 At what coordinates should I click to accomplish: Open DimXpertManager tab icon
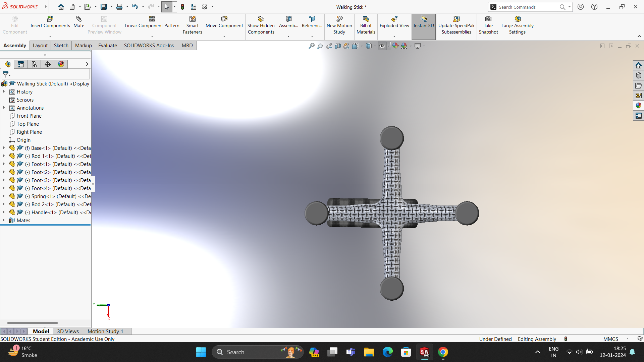pos(48,64)
